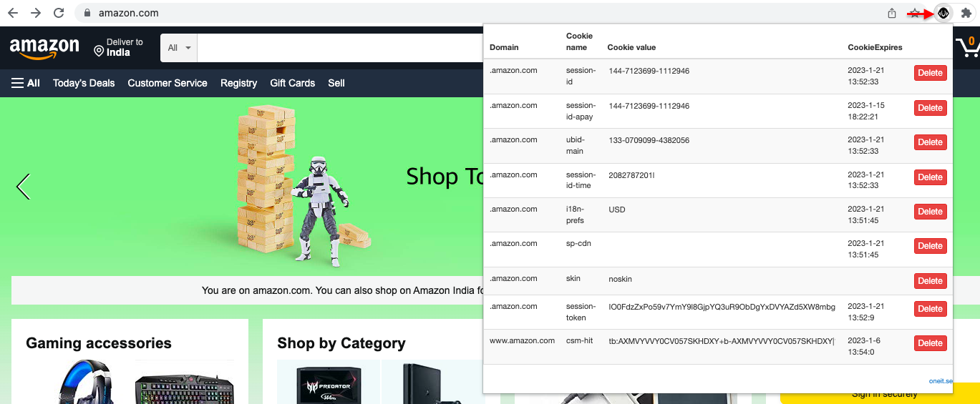Click the share icon in address bar
This screenshot has width=980, height=404.
click(892, 13)
